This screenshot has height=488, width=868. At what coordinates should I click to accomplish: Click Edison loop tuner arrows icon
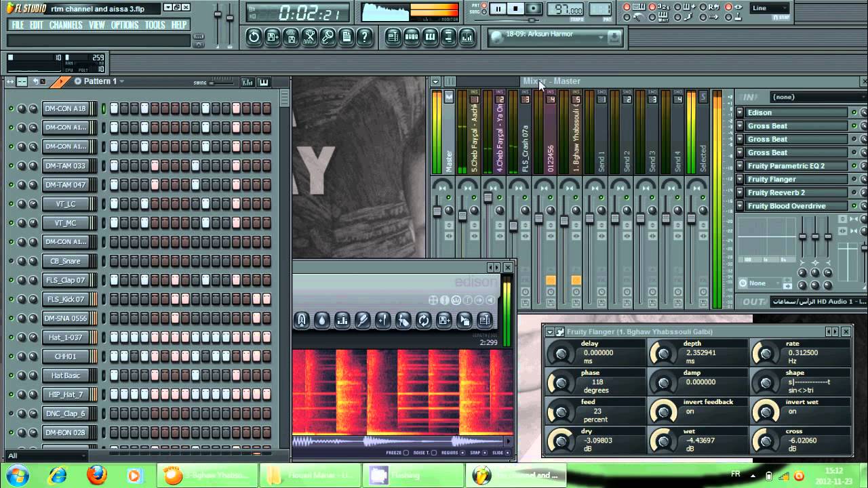coord(424,320)
